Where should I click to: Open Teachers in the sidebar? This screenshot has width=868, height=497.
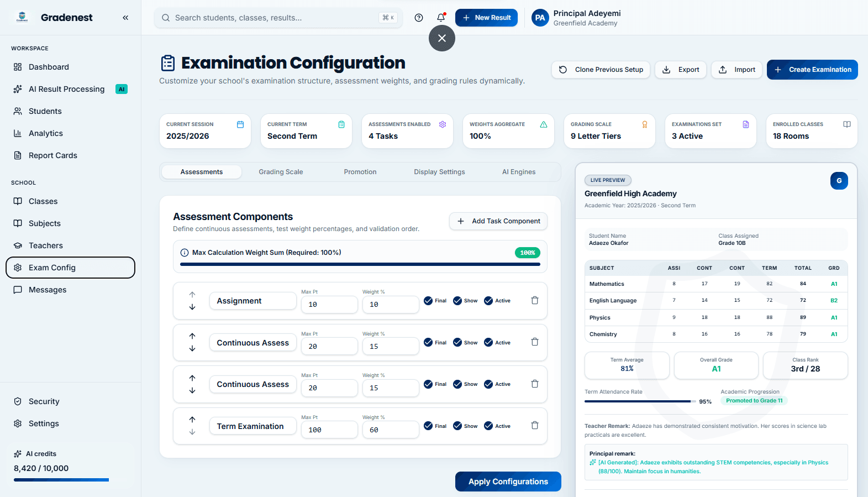pyautogui.click(x=70, y=245)
